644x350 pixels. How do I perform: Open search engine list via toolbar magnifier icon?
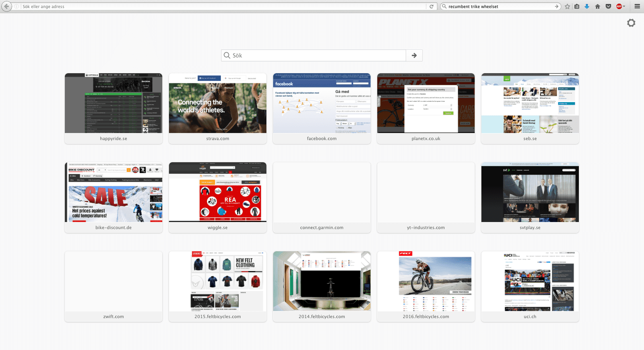click(x=444, y=6)
